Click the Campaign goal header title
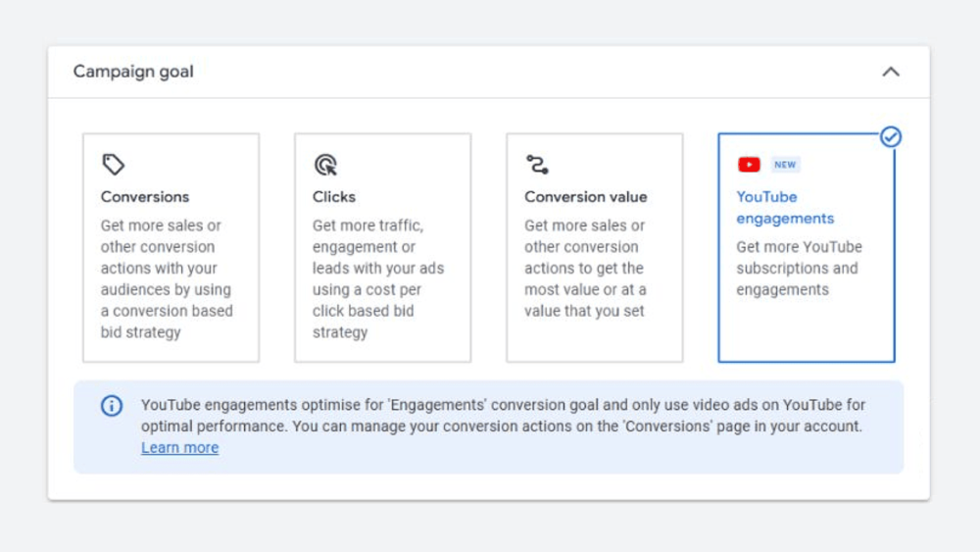This screenshot has height=552, width=980. pos(133,72)
